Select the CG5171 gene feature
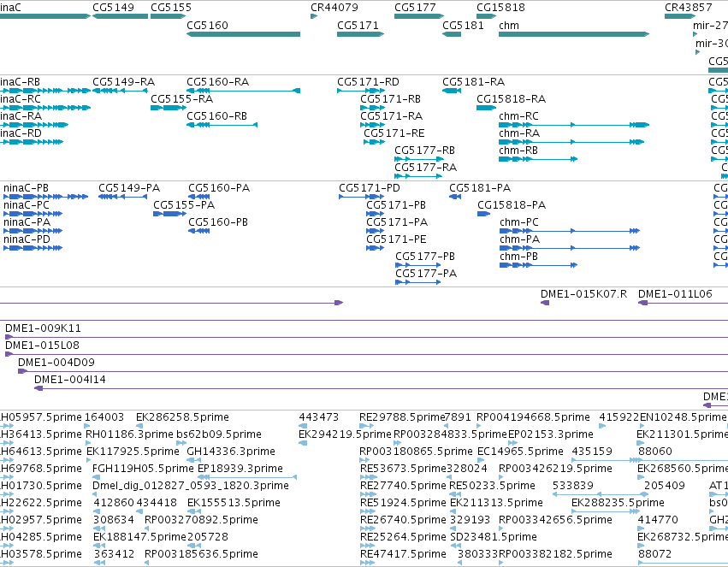 tap(361, 34)
